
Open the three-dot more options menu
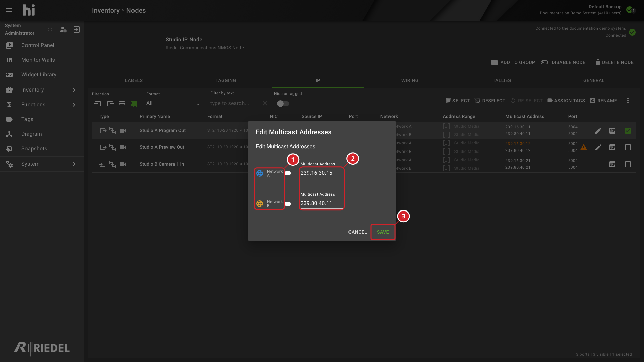pyautogui.click(x=628, y=100)
